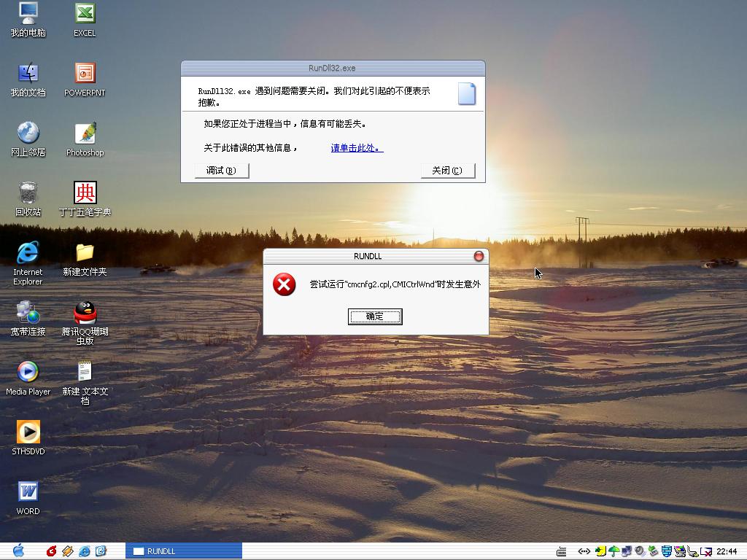Viewport: 747px width, 560px height.
Task: Click the yellow note tray icon
Action: point(600,551)
